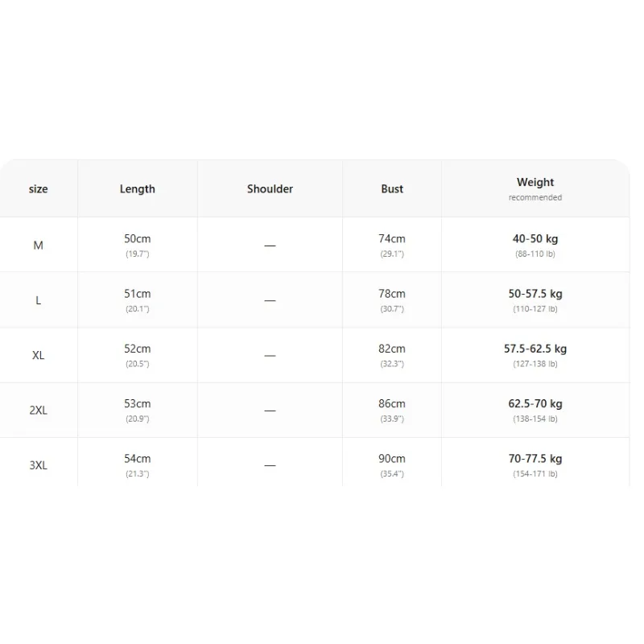Click the 52cm length cell
Image resolution: width=644 pixels, height=644 pixels.
pos(138,355)
